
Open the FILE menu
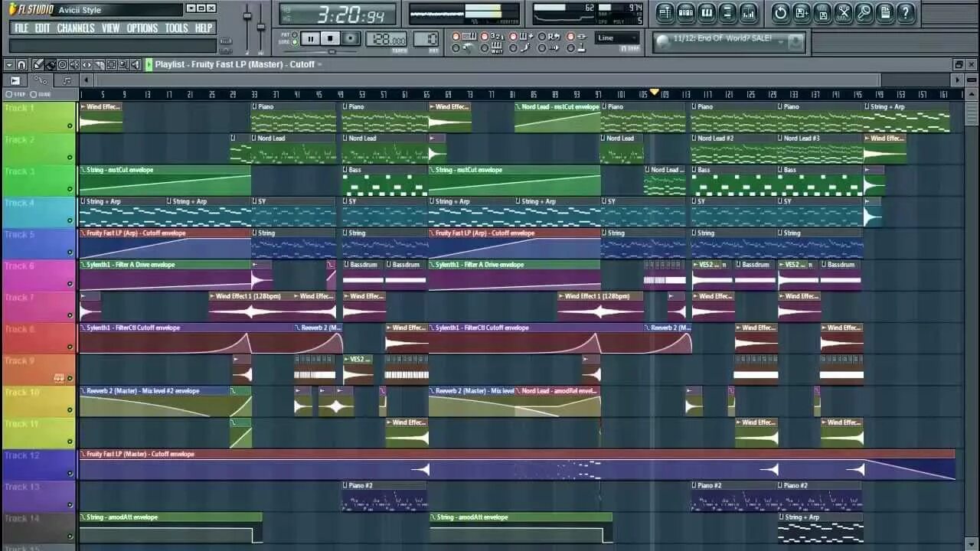click(x=21, y=28)
